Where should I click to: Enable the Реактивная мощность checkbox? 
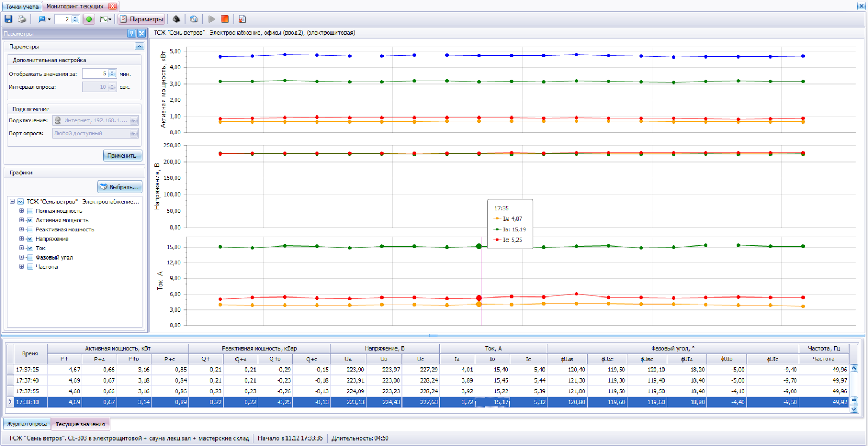[30, 230]
